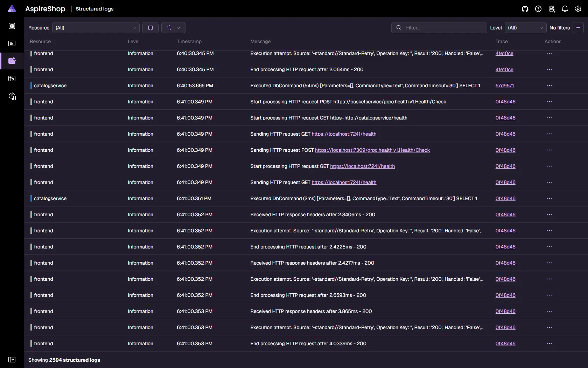This screenshot has width=588, height=368.
Task: Click the 'Showing 2594 structured logs' status text
Action: pos(64,360)
